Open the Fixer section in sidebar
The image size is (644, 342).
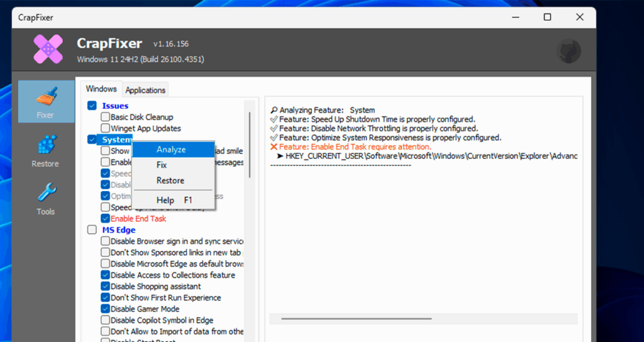(x=46, y=102)
